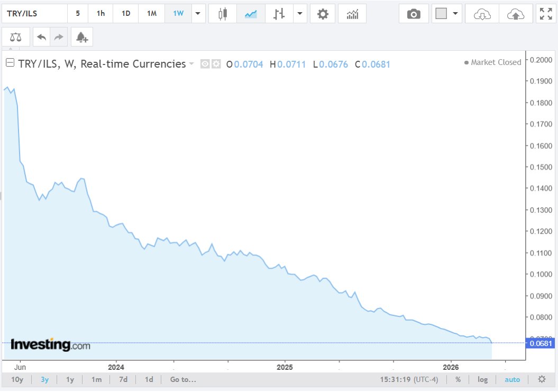Click the close value 0.0681
Viewport: 558px width, 392px height.
tap(376, 64)
